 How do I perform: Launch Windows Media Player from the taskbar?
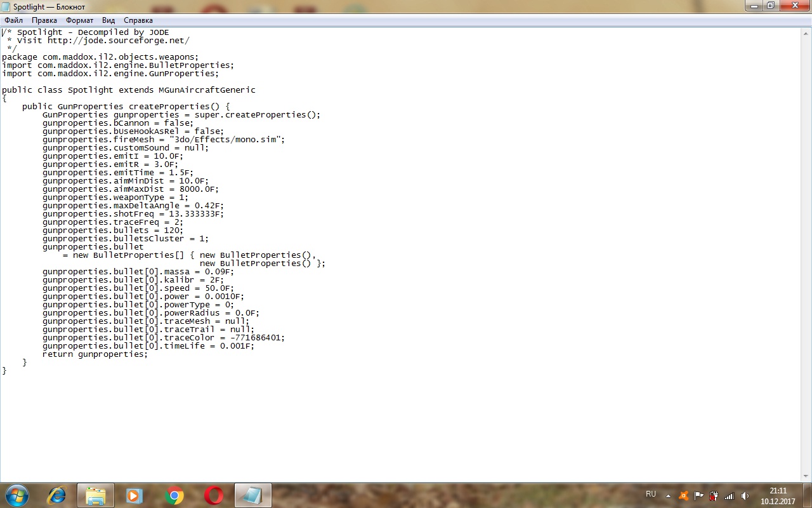pos(134,495)
